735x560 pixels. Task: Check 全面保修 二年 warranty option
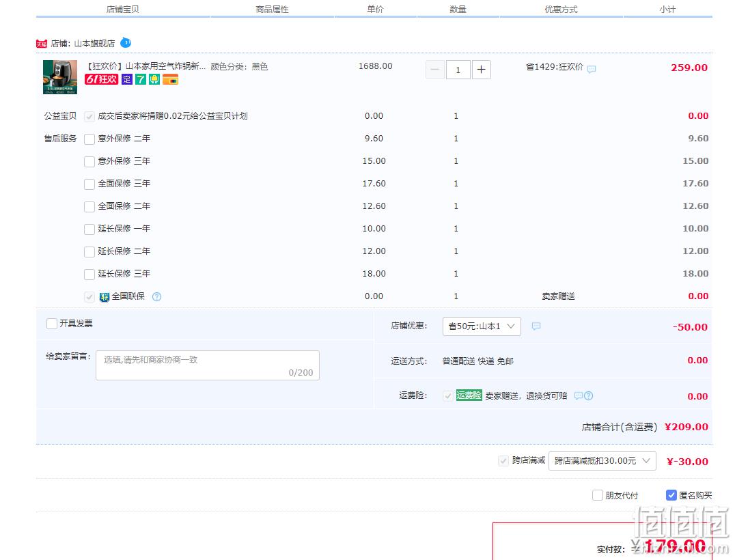click(x=89, y=206)
